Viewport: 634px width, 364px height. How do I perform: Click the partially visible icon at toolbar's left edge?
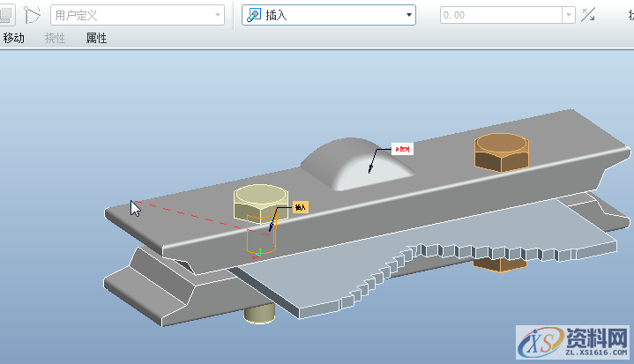[x=4, y=14]
